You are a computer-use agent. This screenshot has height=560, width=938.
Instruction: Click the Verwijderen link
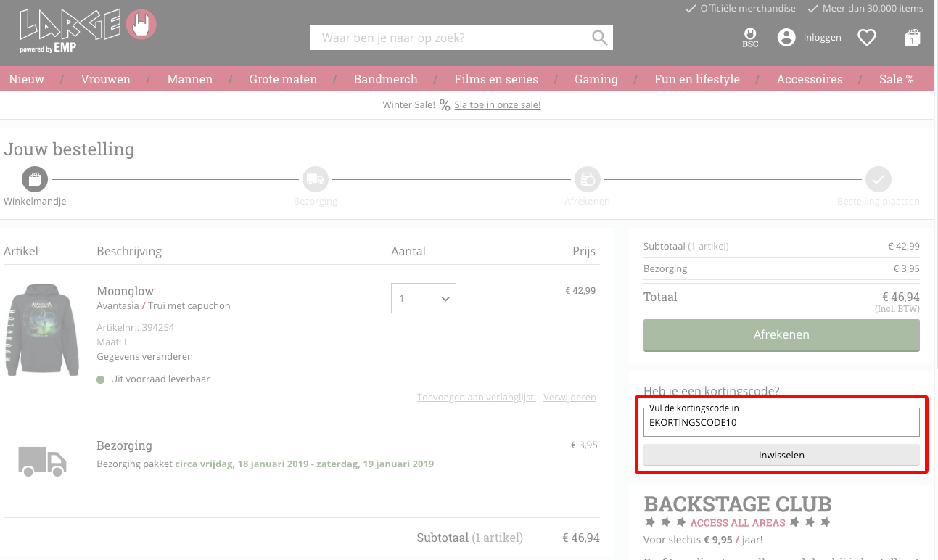click(569, 397)
